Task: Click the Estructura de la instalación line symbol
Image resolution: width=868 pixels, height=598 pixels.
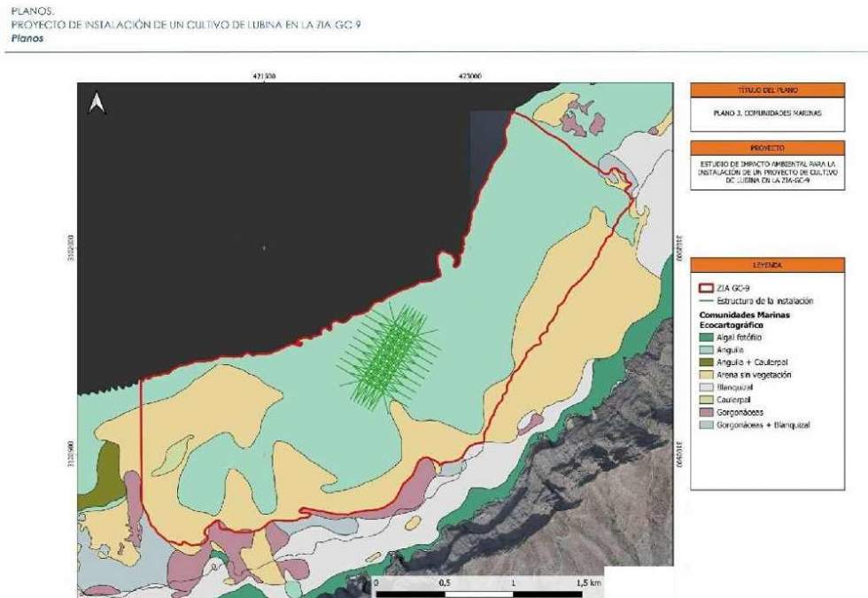Action: [x=707, y=301]
